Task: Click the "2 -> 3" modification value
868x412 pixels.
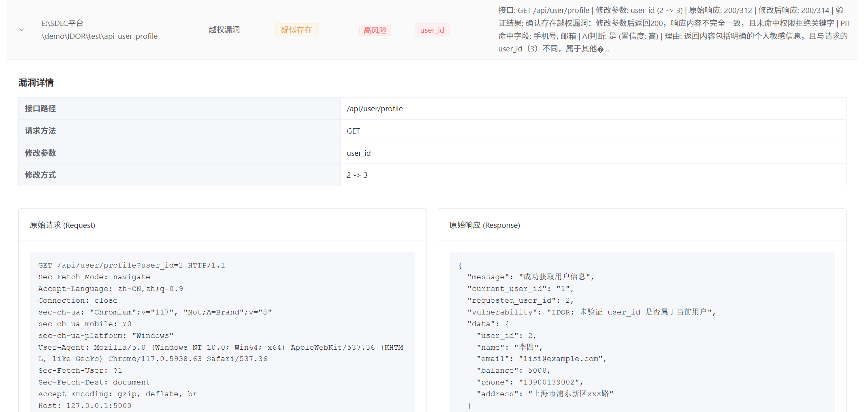Action: [x=357, y=175]
